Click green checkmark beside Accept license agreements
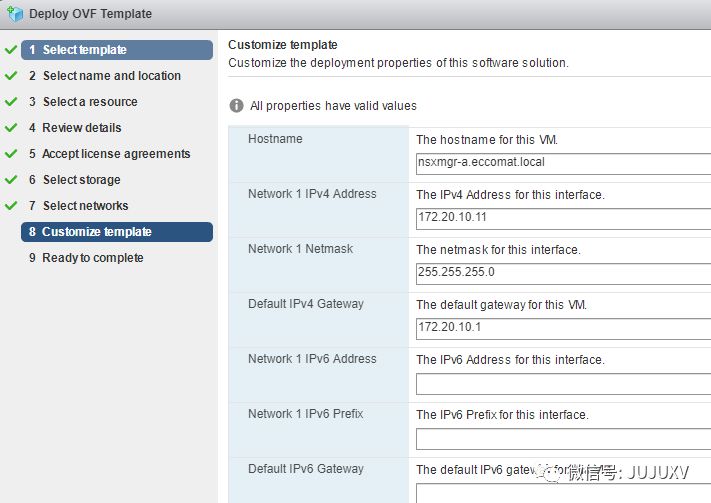The image size is (711, 503). (11, 154)
